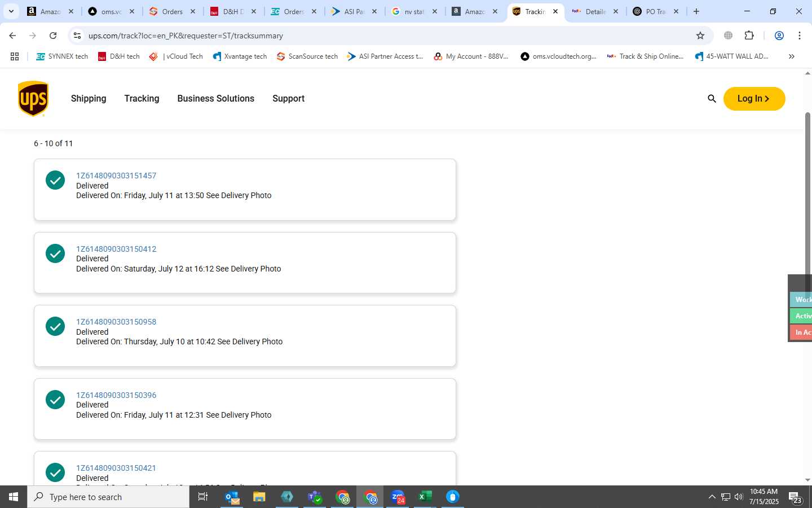The height and width of the screenshot is (508, 812).
Task: Click the '6 - 10 of 11' results count
Action: (53, 143)
